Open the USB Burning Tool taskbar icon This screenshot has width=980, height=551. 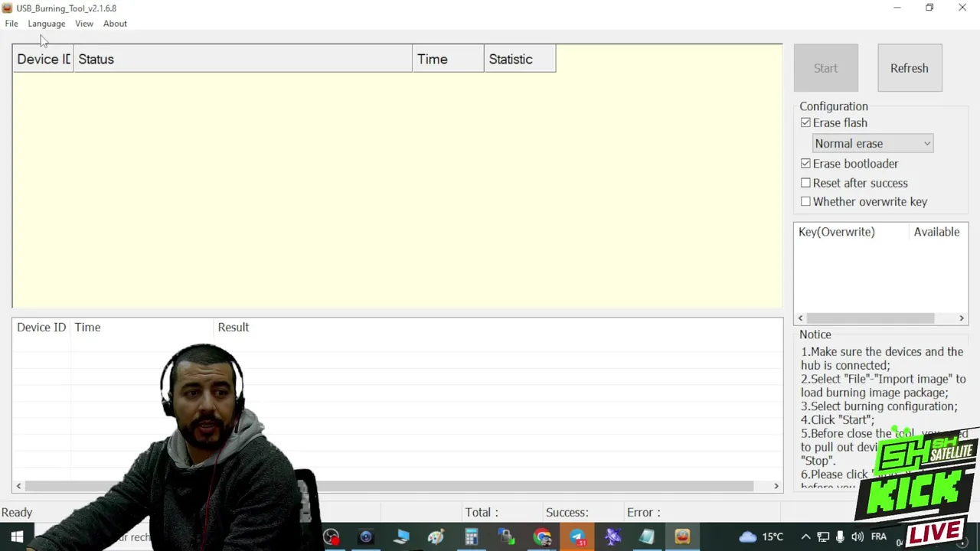click(683, 537)
